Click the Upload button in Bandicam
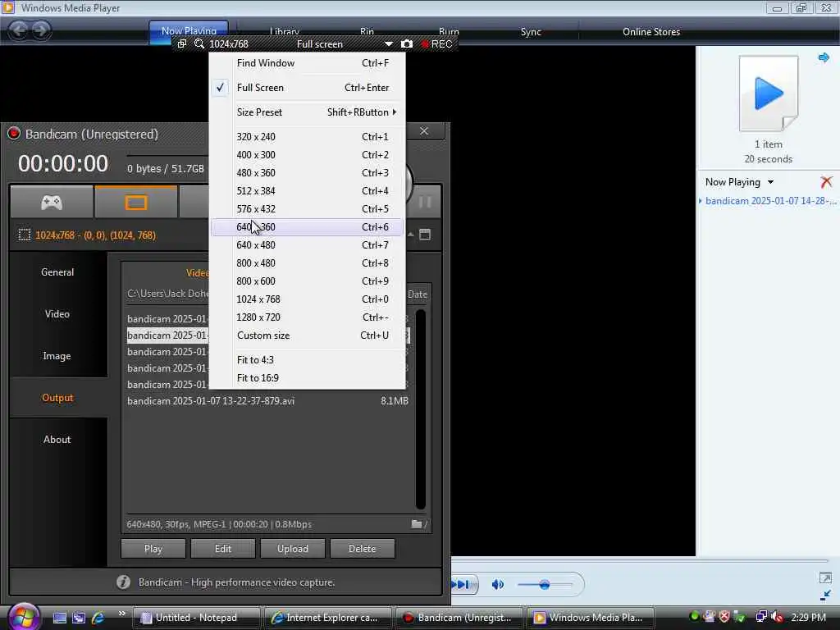840x630 pixels. click(x=293, y=549)
